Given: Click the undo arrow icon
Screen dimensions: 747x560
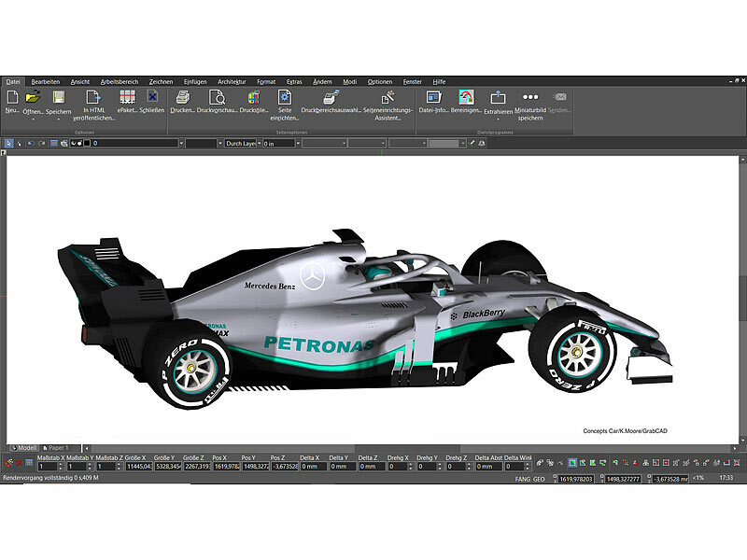Looking at the screenshot, I should point(31,143).
